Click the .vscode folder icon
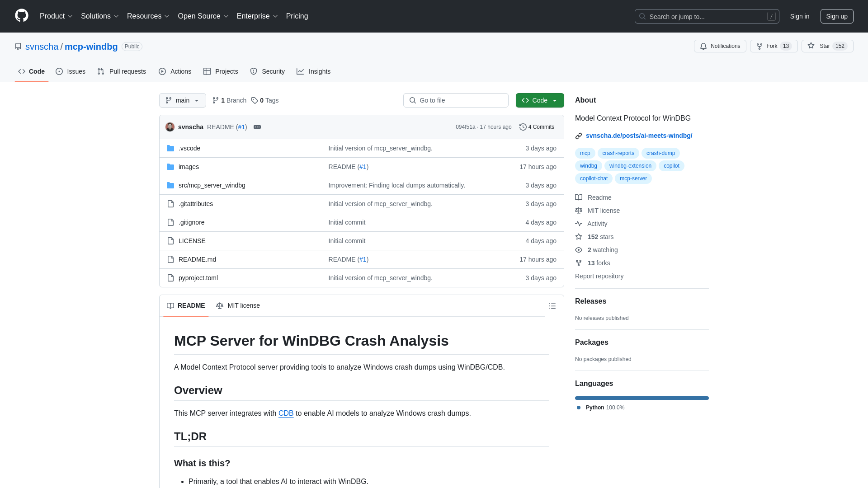 click(x=170, y=148)
